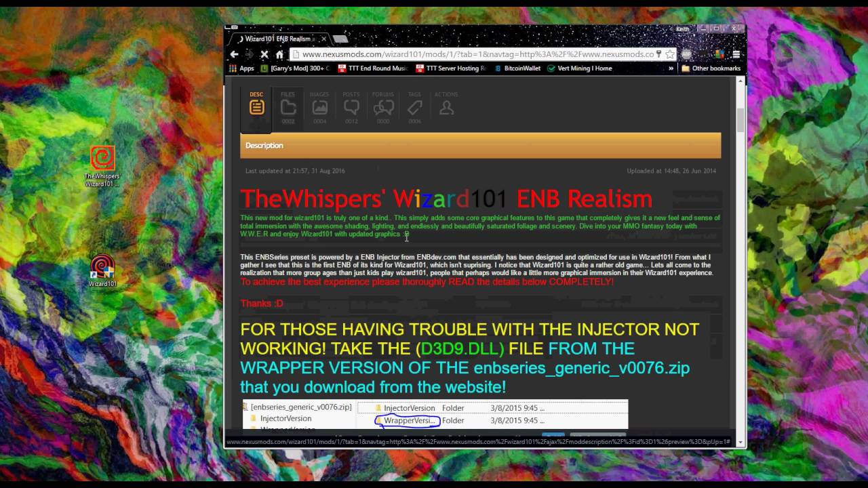Select the Wizard101 desktop shortcut
Screen dimensions: 868x488
tap(102, 270)
